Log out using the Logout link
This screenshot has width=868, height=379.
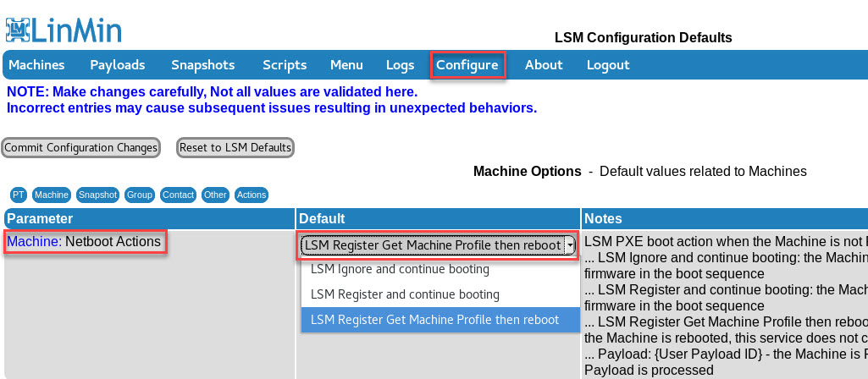pos(607,65)
